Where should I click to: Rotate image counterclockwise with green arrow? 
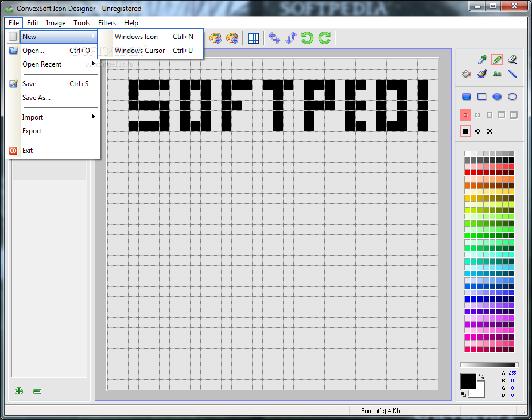(x=308, y=38)
